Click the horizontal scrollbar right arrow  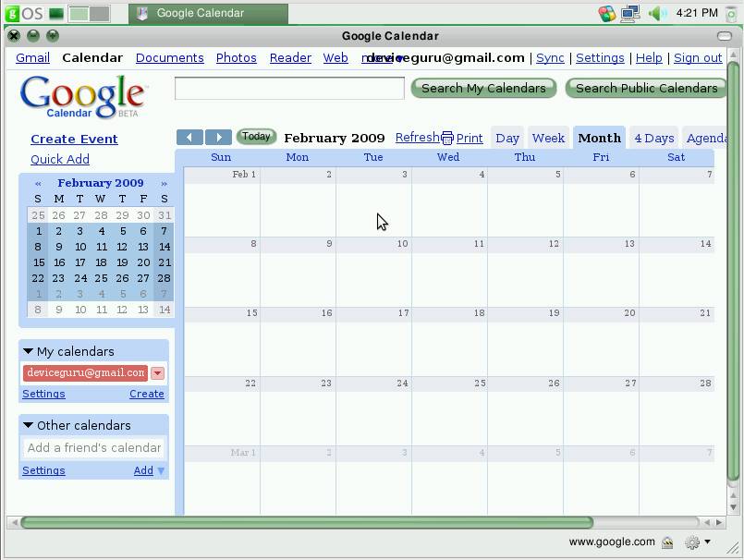(x=719, y=522)
